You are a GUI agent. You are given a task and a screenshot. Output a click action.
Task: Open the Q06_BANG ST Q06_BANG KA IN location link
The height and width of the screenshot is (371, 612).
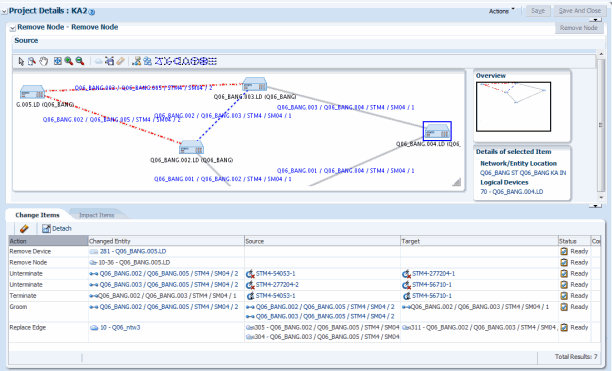coord(523,173)
